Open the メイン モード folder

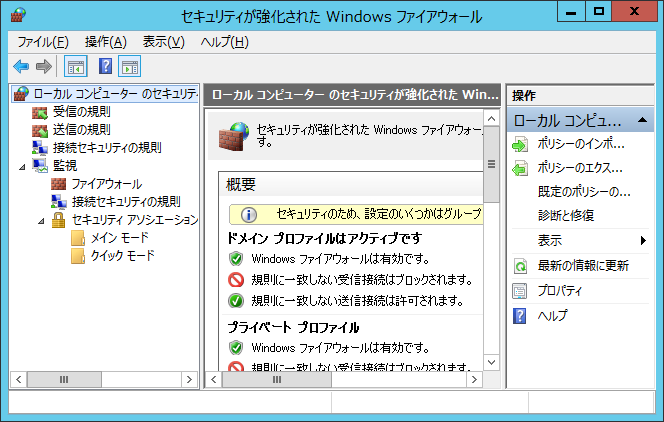tap(120, 237)
